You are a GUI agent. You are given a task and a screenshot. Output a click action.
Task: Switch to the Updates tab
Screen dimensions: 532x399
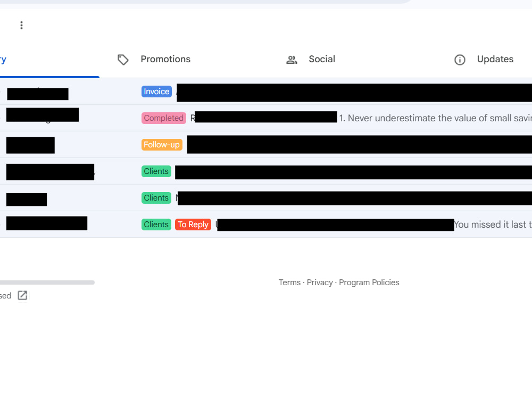(x=485, y=60)
